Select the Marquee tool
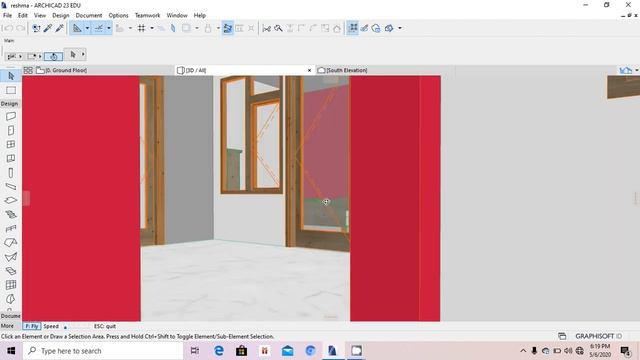 click(x=11, y=90)
